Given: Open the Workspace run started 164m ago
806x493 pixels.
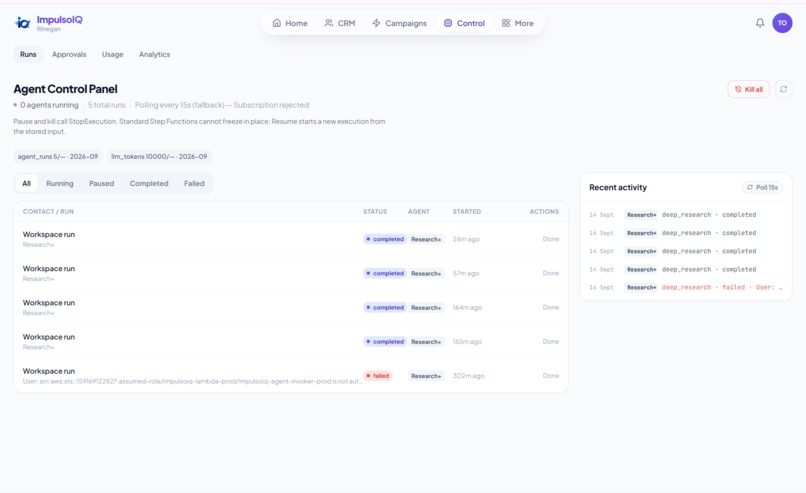Looking at the screenshot, I should click(x=291, y=307).
